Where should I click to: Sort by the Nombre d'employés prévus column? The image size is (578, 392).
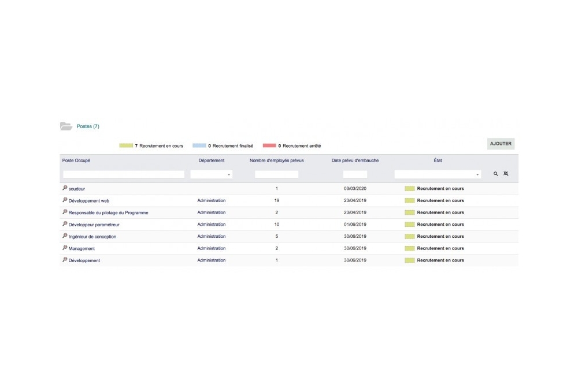pos(276,160)
